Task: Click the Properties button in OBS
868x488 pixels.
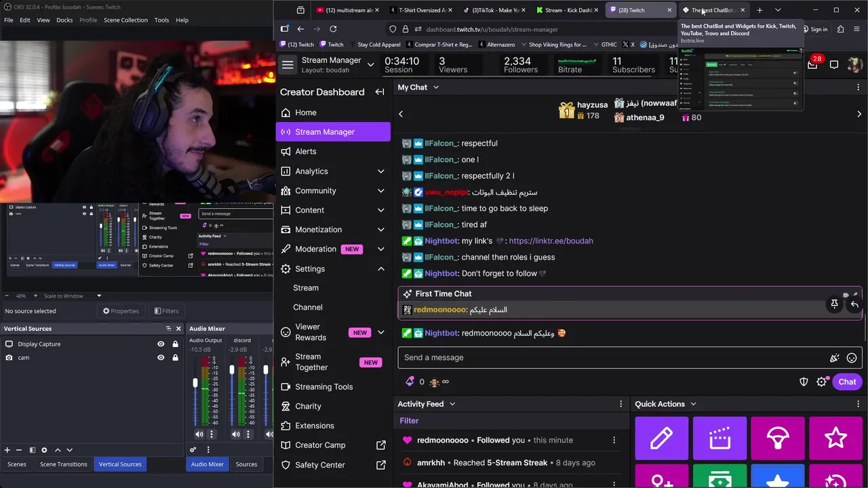Action: point(121,311)
